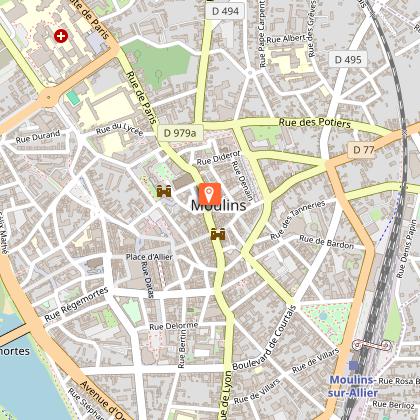Click the Rue des Potiers label
The height and width of the screenshot is (420, 420).
(x=315, y=123)
